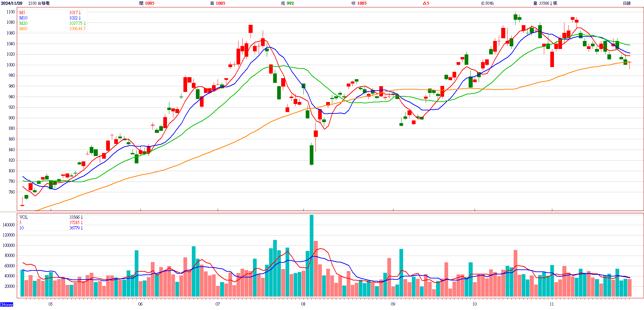This screenshot has height=310, width=644.
Task: Click month 05 on time axis
Action: tap(50, 304)
